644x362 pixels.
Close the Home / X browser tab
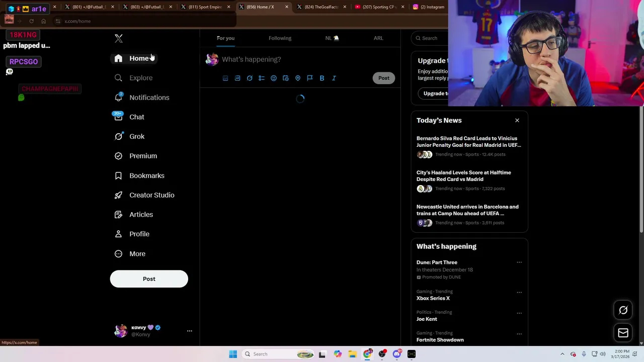tap(287, 7)
